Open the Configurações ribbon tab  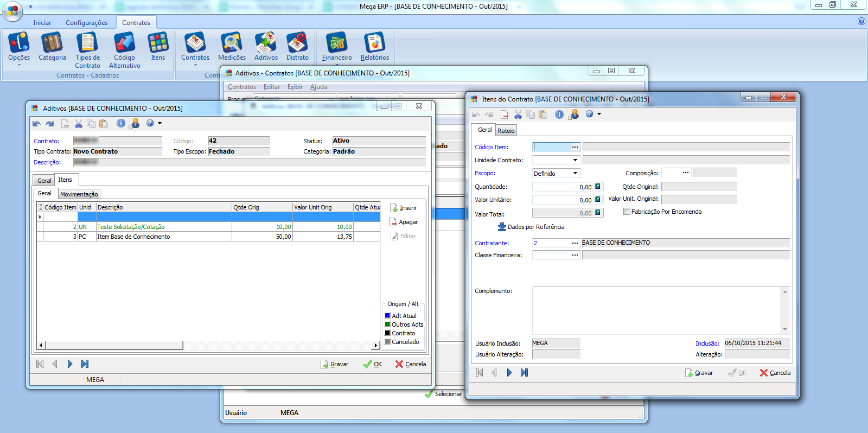86,23
